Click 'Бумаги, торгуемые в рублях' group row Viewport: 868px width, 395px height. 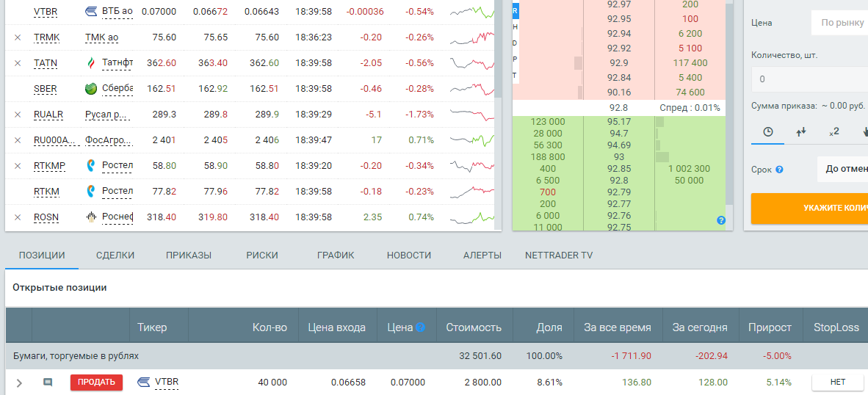437,356
